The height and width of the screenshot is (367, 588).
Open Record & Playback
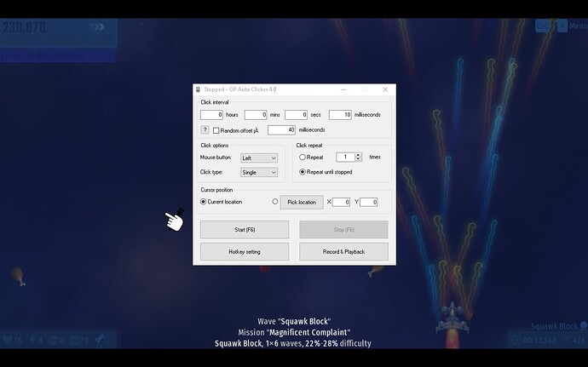343,251
